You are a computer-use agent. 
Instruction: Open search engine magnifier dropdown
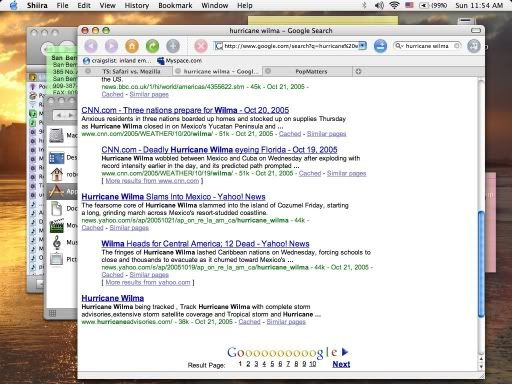(x=398, y=46)
